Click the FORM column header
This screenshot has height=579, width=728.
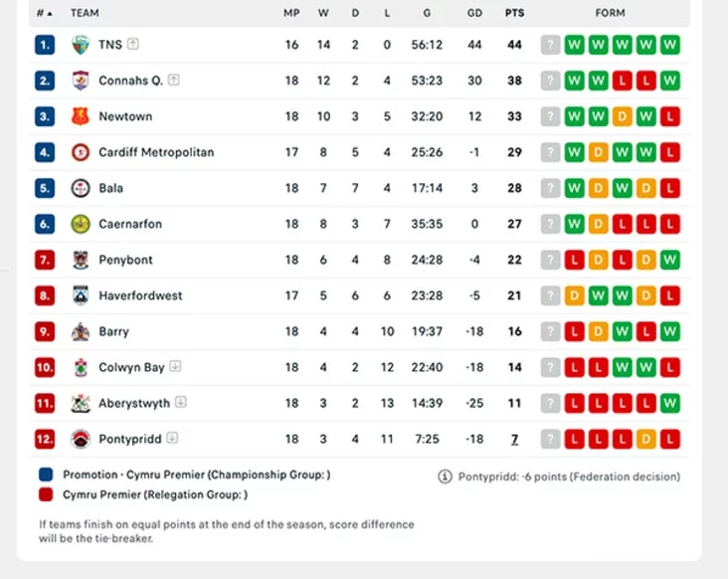coord(610,13)
